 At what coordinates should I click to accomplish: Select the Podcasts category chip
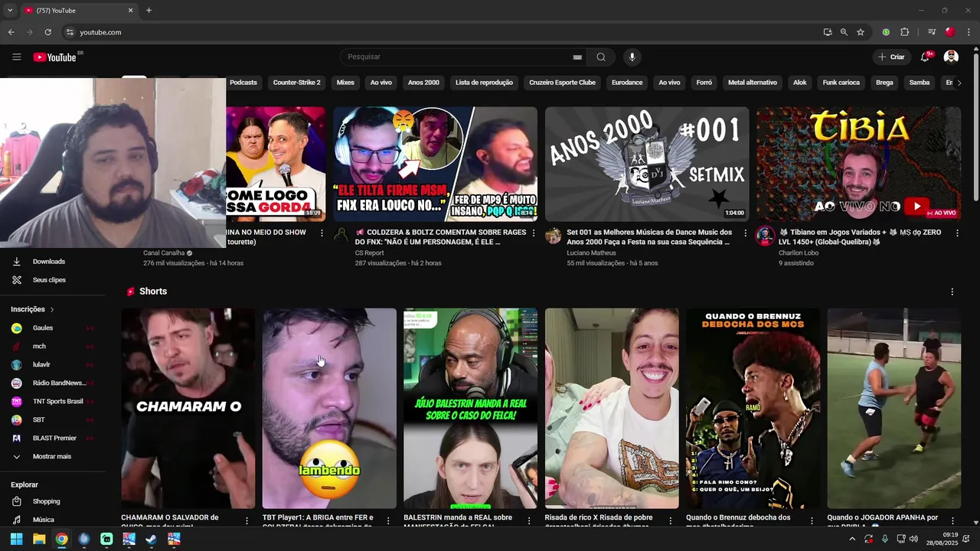click(243, 83)
